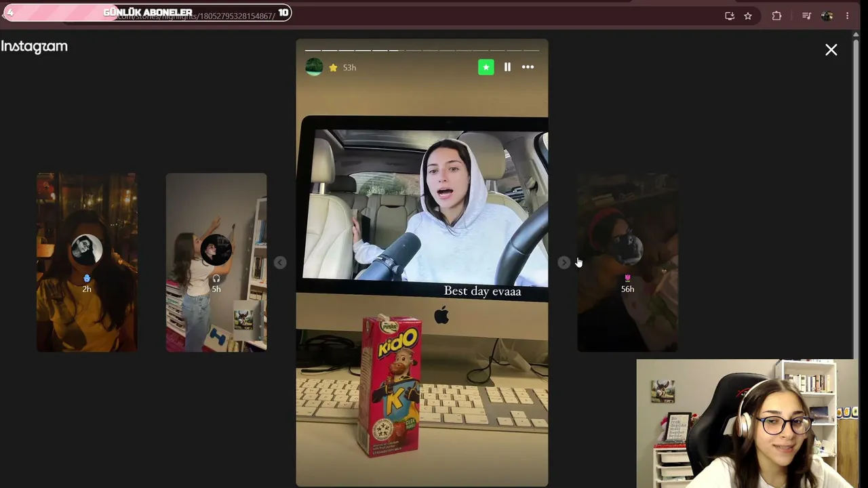868x488 pixels.
Task: Click the yellow star beside 53h
Action: [x=333, y=68]
